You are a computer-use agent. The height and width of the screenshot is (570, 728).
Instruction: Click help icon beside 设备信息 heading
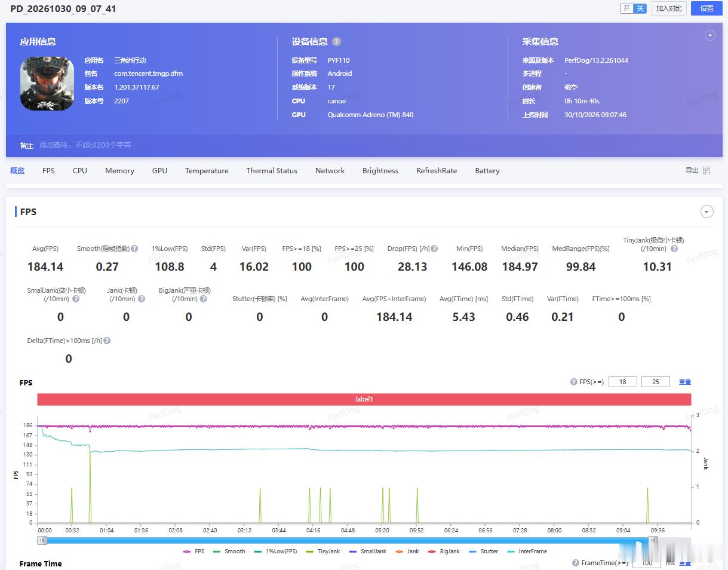point(336,42)
